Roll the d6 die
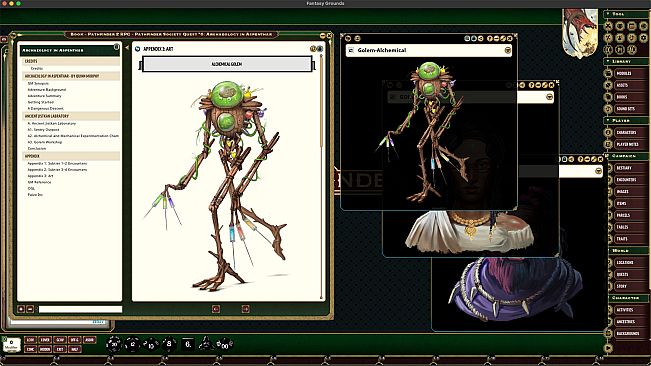This screenshot has height=366, width=651. 188,344
